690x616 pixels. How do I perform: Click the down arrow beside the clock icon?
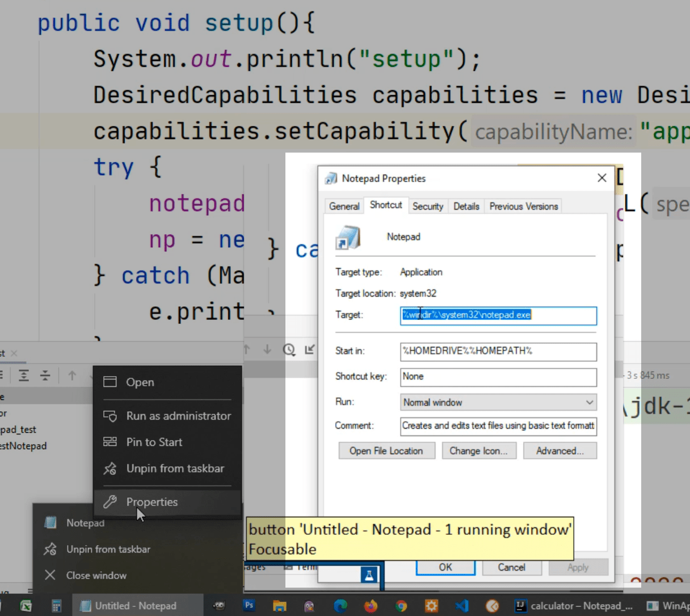tap(267, 349)
